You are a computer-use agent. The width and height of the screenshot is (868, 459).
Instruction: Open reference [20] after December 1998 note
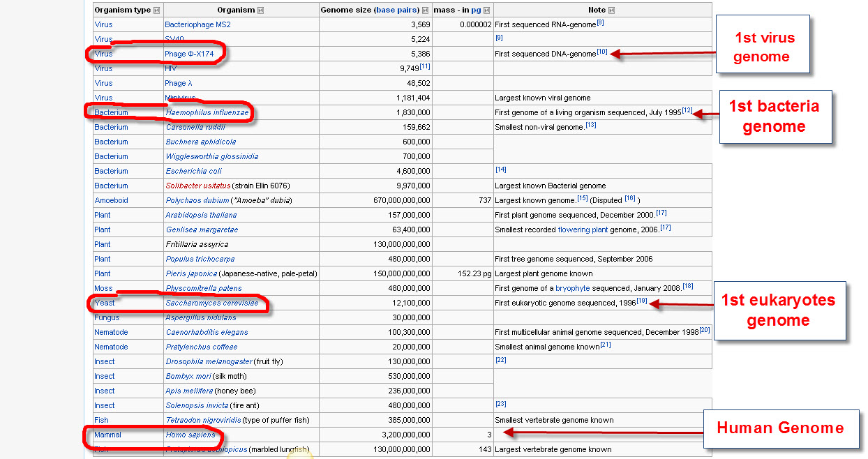705,330
